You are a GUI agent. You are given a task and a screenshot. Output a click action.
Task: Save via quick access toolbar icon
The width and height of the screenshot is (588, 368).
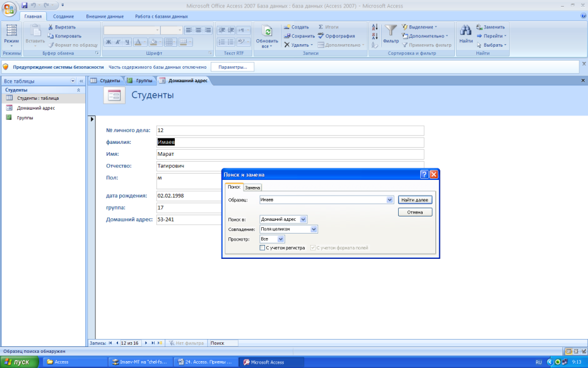(x=25, y=5)
